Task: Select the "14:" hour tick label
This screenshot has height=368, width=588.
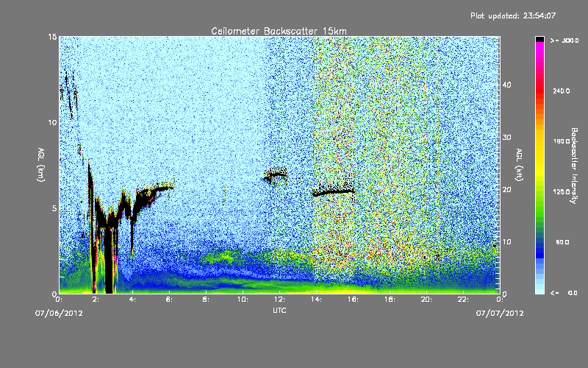Action: click(316, 300)
